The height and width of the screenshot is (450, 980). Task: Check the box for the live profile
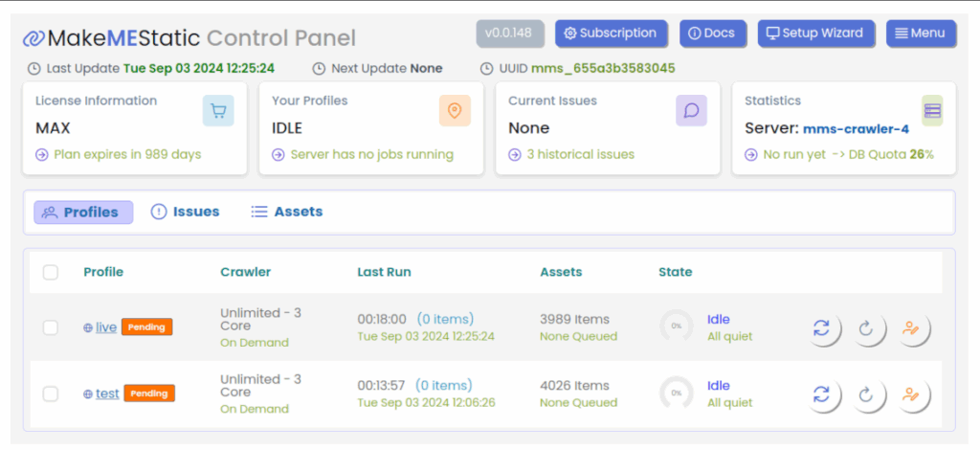point(51,327)
